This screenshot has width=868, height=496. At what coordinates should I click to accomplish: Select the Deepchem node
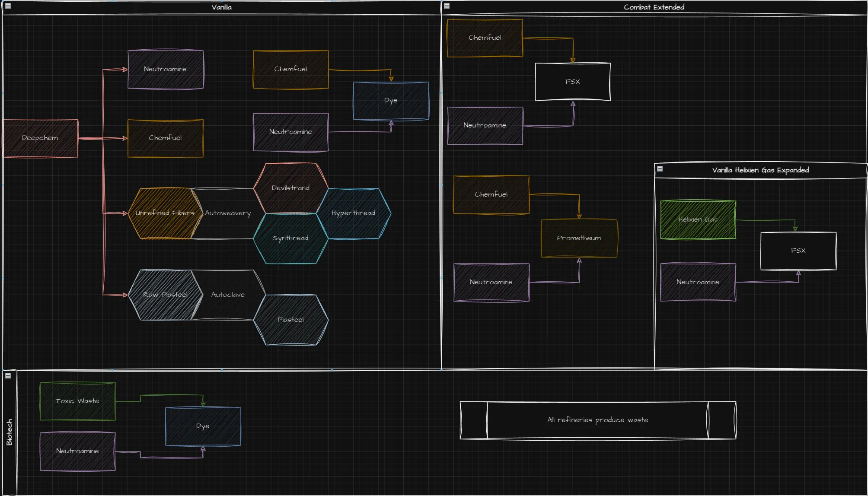[40, 138]
